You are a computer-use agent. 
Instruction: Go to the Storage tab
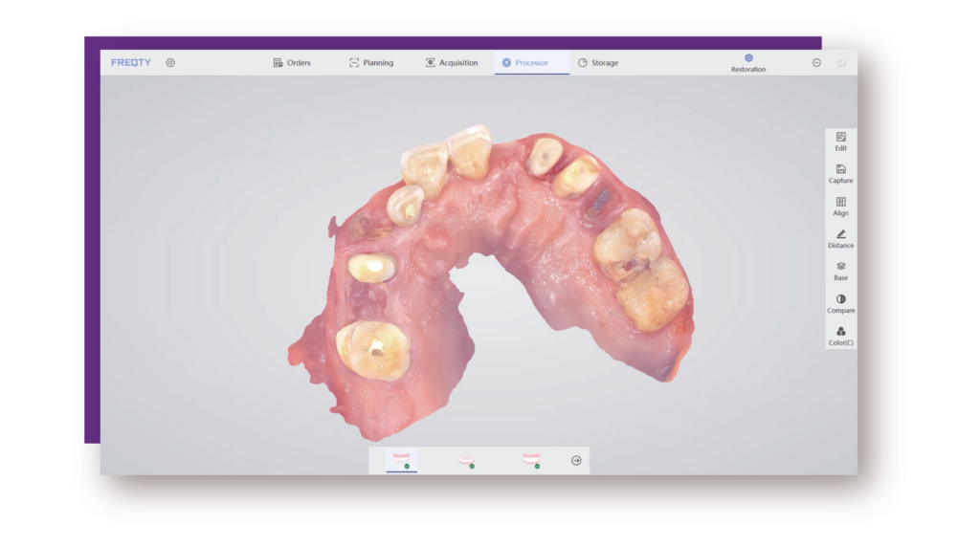[598, 62]
